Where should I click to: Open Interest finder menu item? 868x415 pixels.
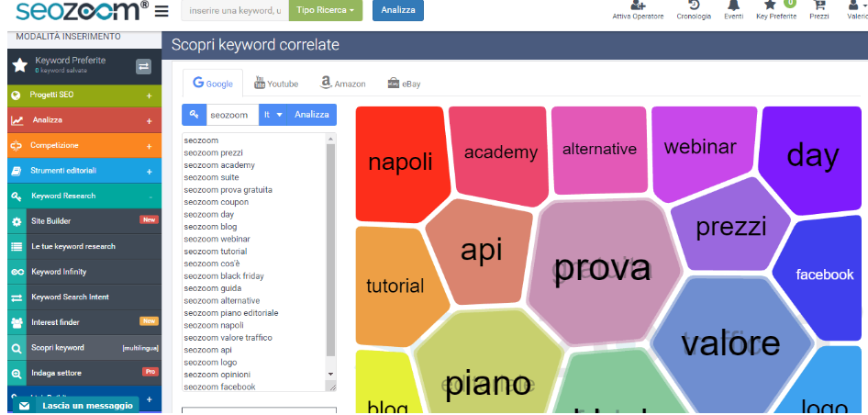point(84,322)
